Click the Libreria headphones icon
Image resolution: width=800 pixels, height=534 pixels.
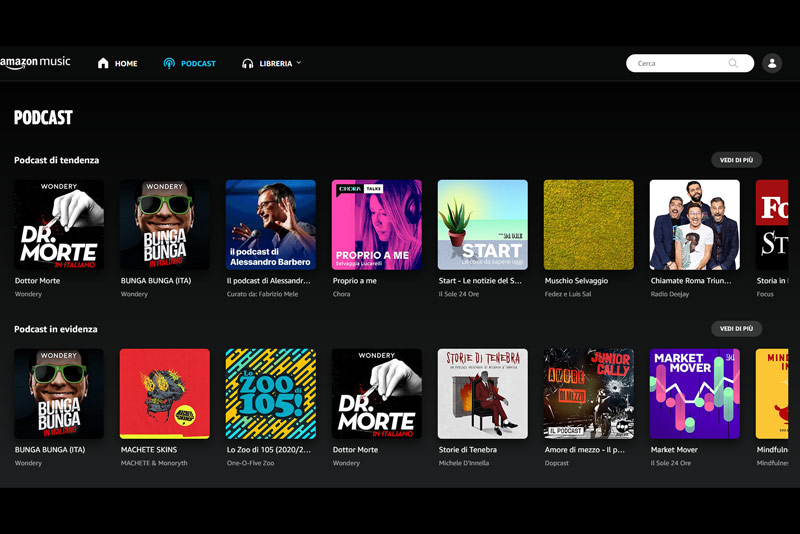(247, 63)
